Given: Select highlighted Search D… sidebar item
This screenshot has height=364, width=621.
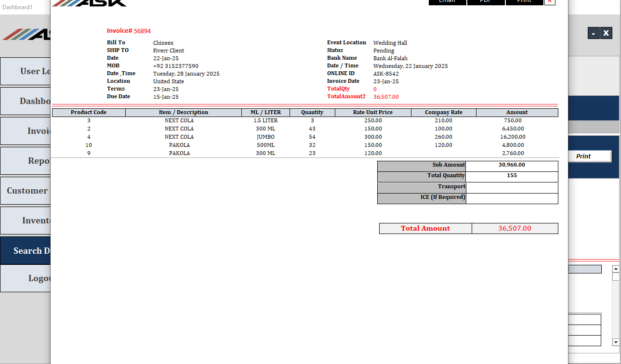Looking at the screenshot, I should click(x=26, y=250).
